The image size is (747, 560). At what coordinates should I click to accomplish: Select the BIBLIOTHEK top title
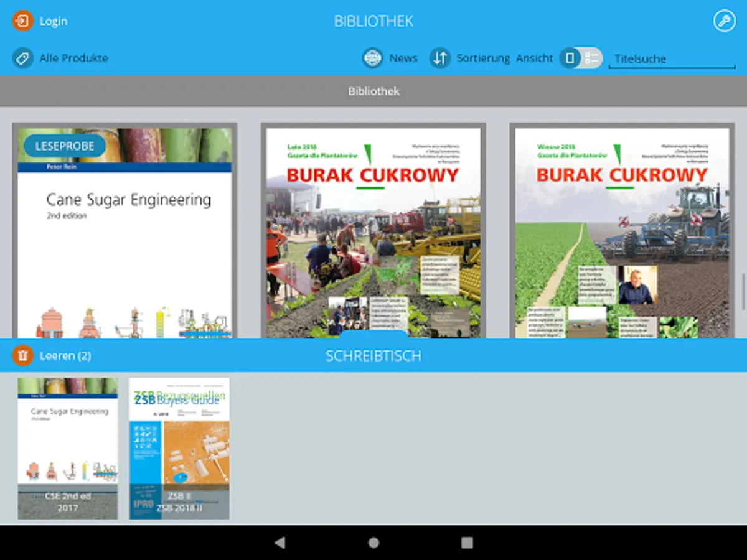click(374, 21)
